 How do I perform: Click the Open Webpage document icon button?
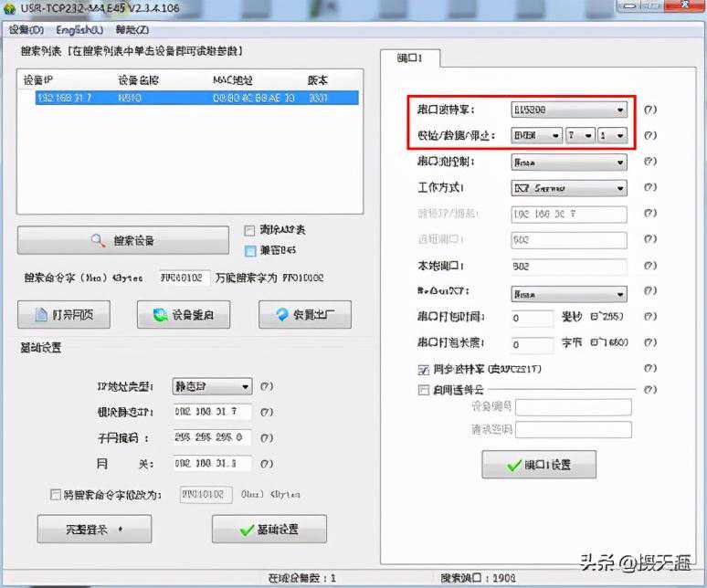(63, 315)
